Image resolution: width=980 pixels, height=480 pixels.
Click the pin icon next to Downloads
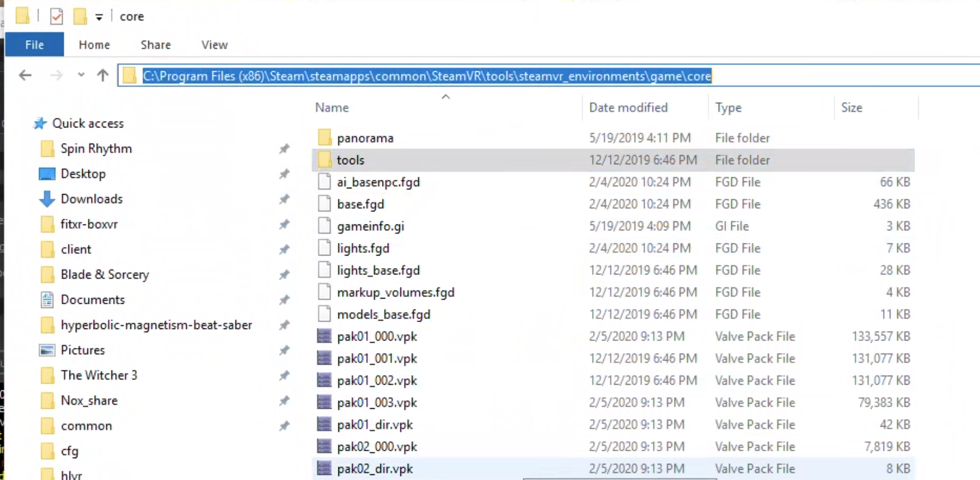(x=284, y=199)
